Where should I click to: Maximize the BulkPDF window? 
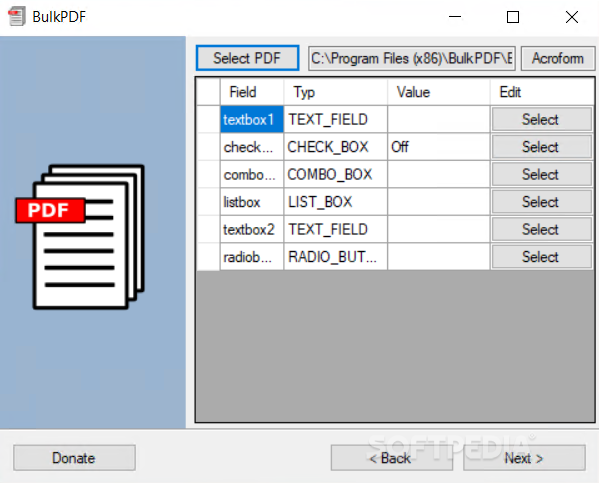tap(513, 17)
